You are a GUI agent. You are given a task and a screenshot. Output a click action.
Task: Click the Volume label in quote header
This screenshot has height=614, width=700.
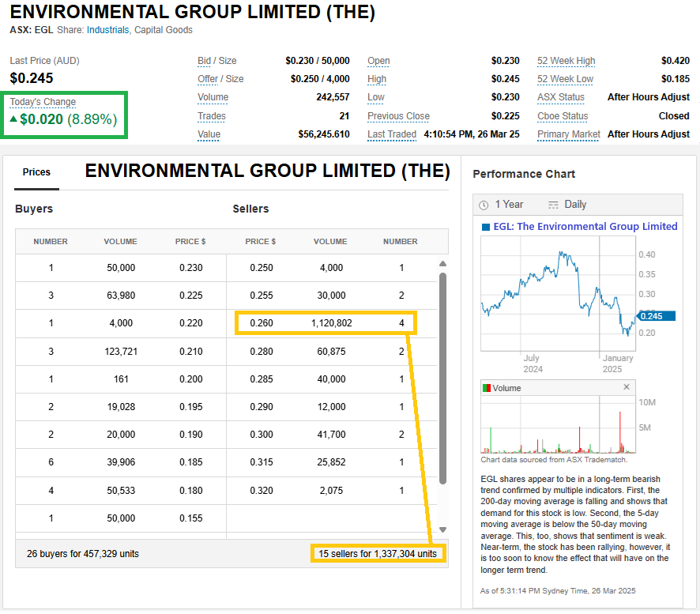[x=213, y=97]
